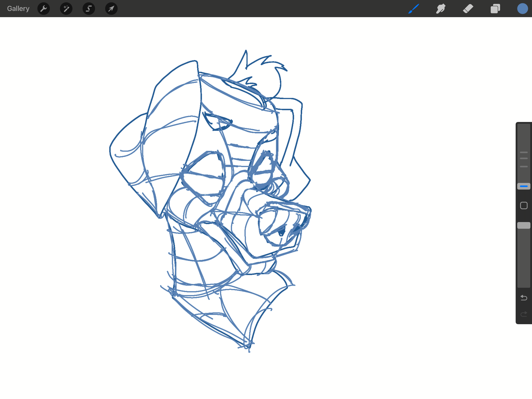The image size is (532, 399).
Task: Open the Adjustments magic wand menu
Action: (66, 9)
